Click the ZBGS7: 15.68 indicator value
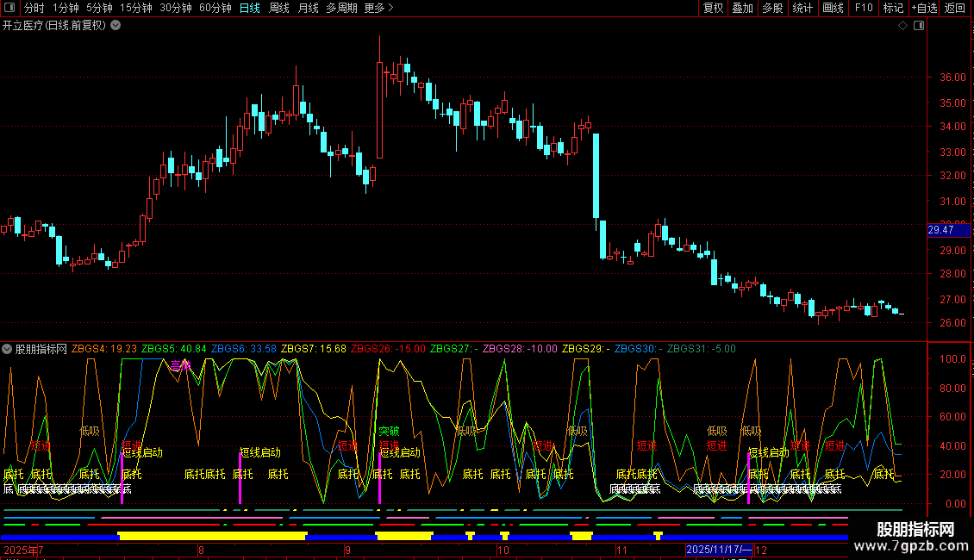Screen dimensions: 974x560 tap(314, 349)
